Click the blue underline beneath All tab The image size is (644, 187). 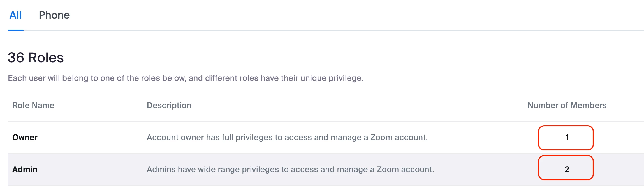click(x=16, y=30)
